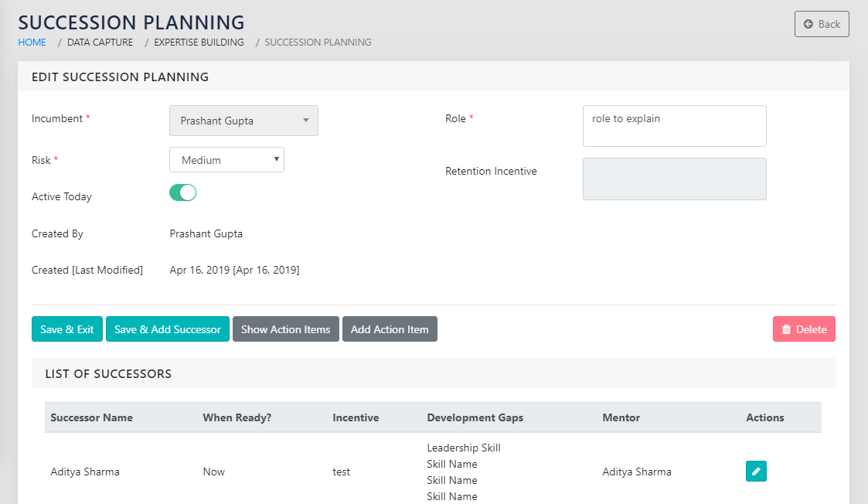Click the Retention Incentive text area
This screenshot has height=504, width=868.
tap(674, 179)
